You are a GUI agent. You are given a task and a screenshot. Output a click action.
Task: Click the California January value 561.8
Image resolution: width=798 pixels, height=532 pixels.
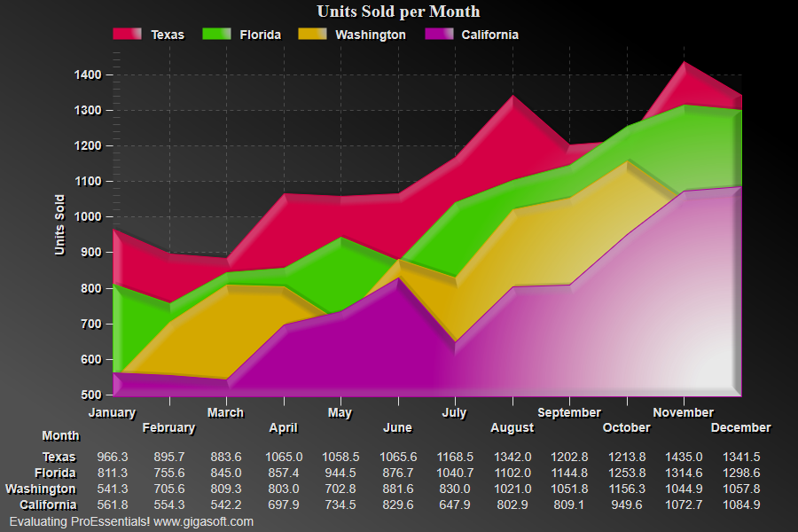[x=113, y=505]
